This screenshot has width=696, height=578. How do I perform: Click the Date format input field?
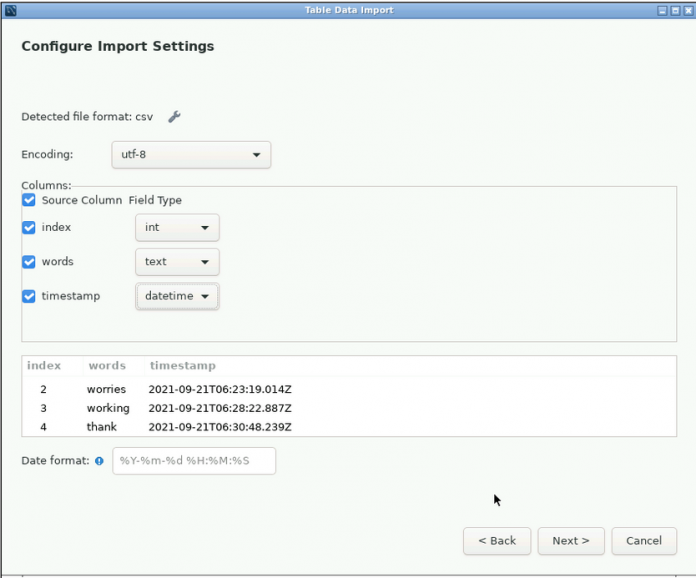(x=194, y=461)
